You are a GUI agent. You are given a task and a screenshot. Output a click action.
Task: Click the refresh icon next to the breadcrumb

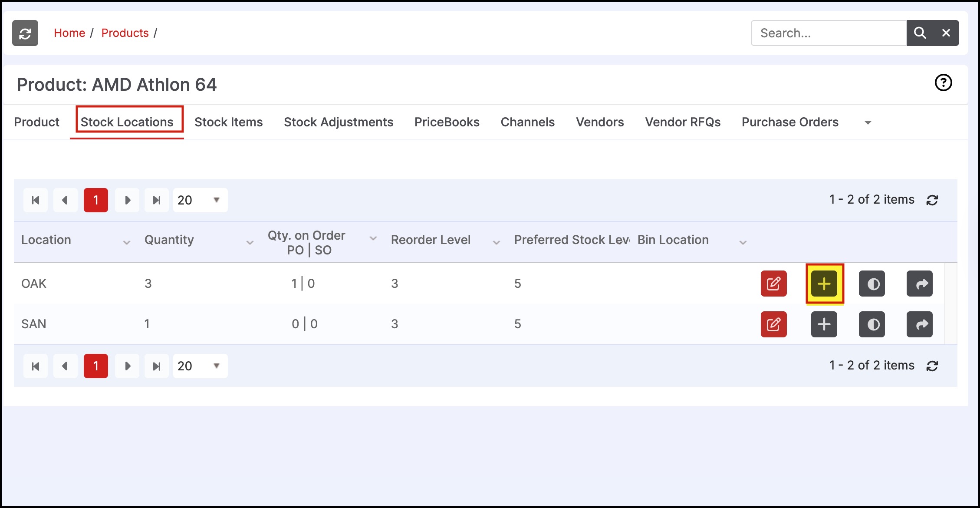[25, 33]
